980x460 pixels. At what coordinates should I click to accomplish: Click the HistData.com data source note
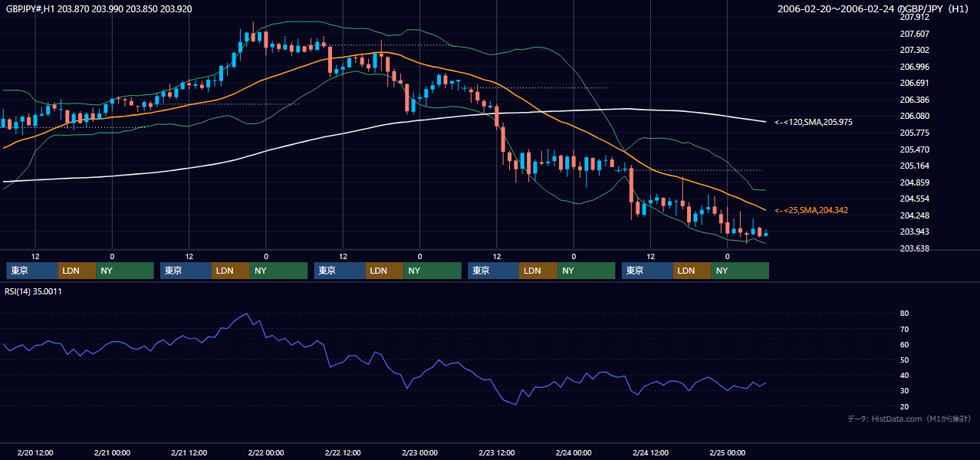[x=909, y=419]
